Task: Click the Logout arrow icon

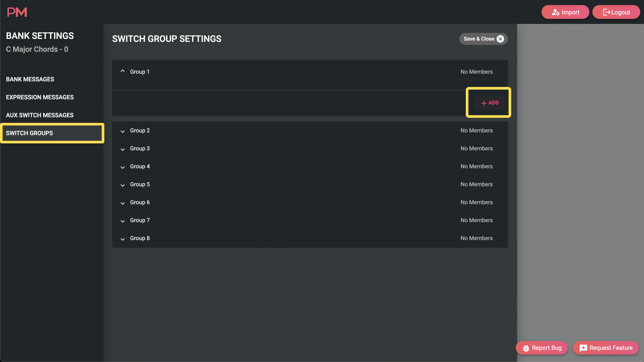Action: coord(606,12)
